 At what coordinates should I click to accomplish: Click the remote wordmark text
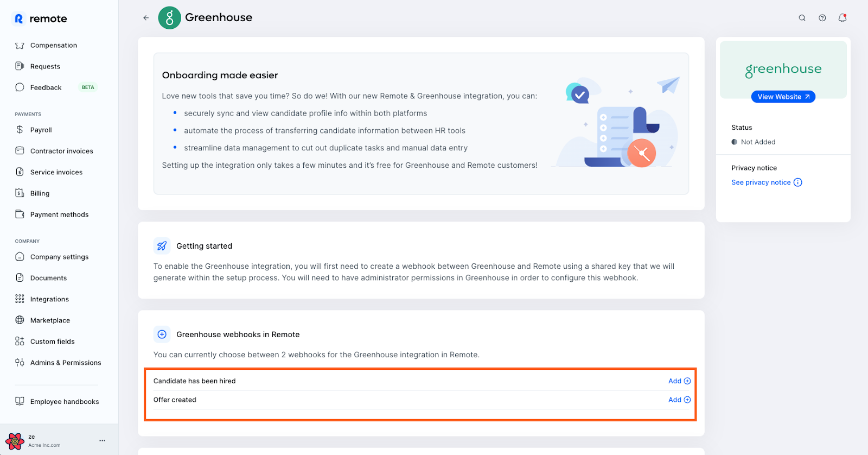tap(48, 19)
